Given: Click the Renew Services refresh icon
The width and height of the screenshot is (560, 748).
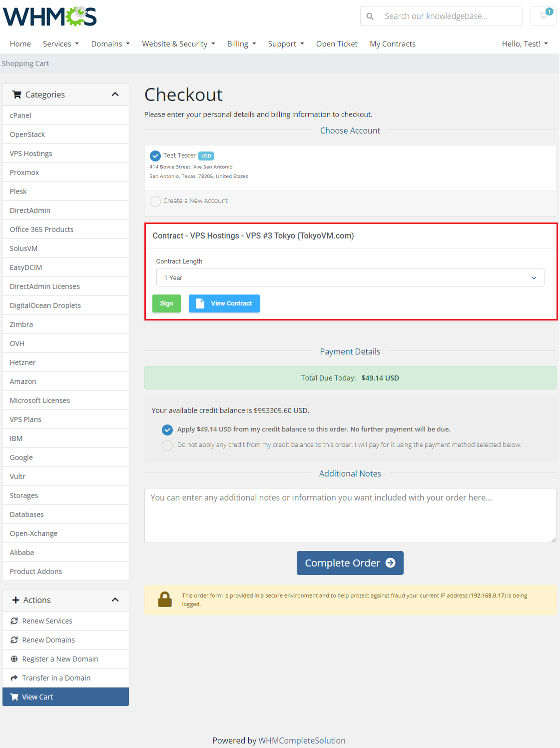Looking at the screenshot, I should 14,621.
